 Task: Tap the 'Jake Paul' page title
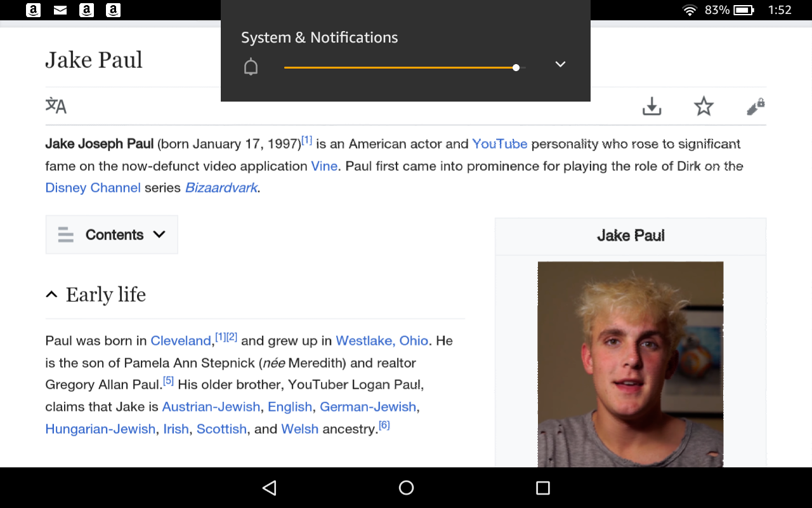[x=94, y=60]
